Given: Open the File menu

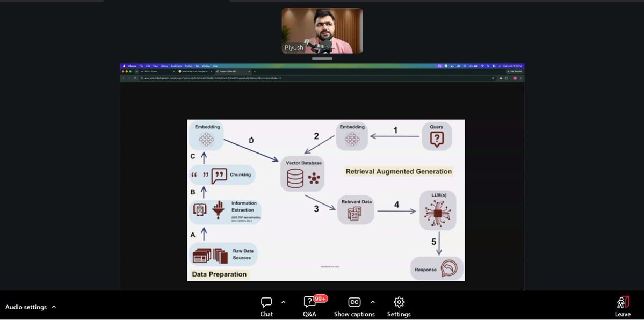Looking at the screenshot, I should pos(141,66).
